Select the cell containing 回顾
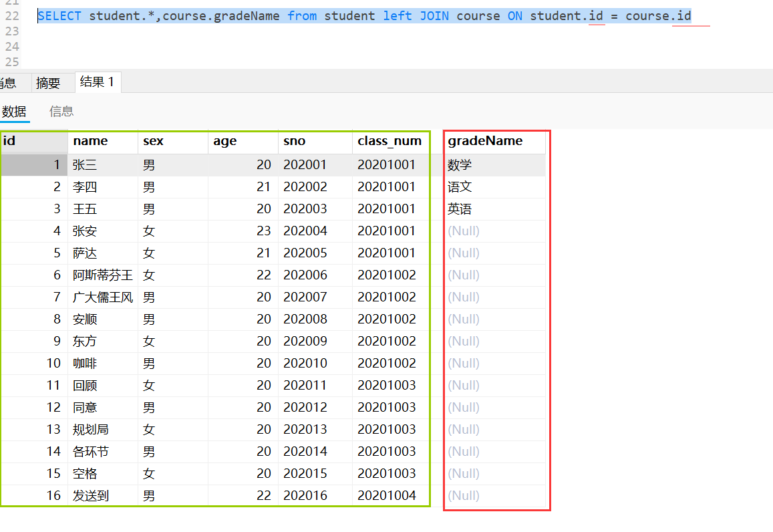This screenshot has height=532, width=773. click(x=102, y=385)
